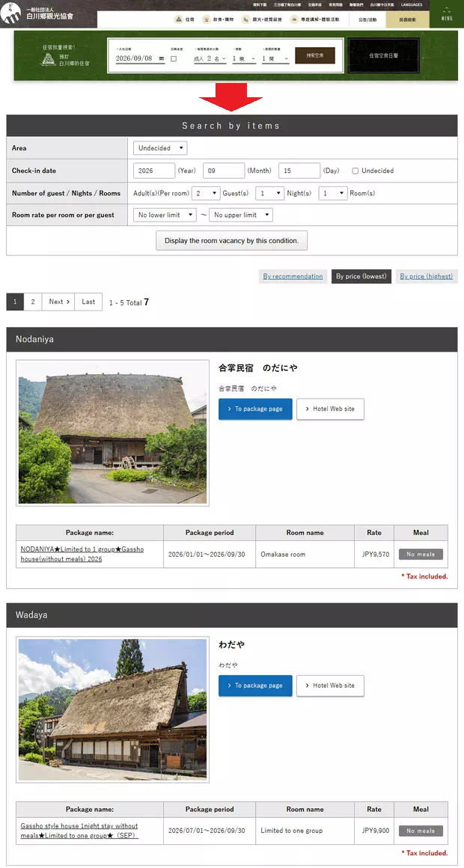464x868 pixels.
Task: Sort results By price (highest)
Action: pos(427,276)
